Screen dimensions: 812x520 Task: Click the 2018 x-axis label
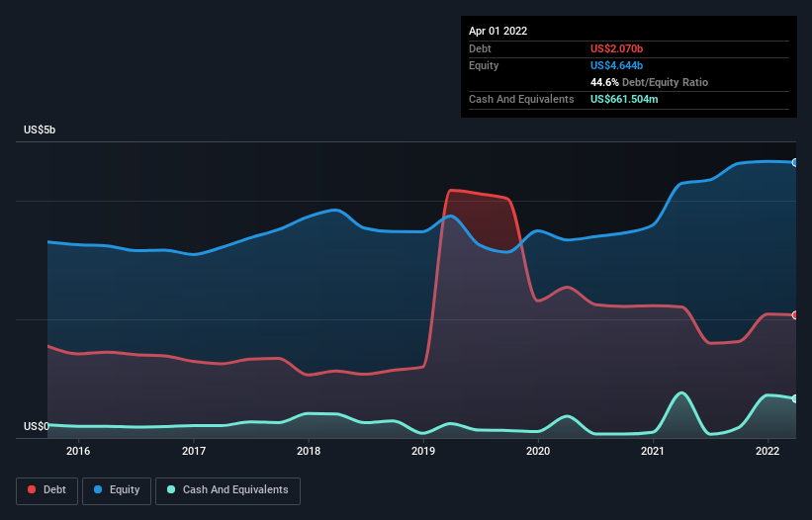click(x=309, y=451)
